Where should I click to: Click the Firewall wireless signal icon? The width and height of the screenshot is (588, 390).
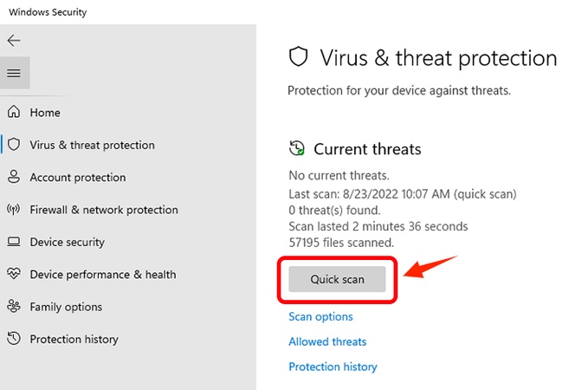[x=14, y=210]
